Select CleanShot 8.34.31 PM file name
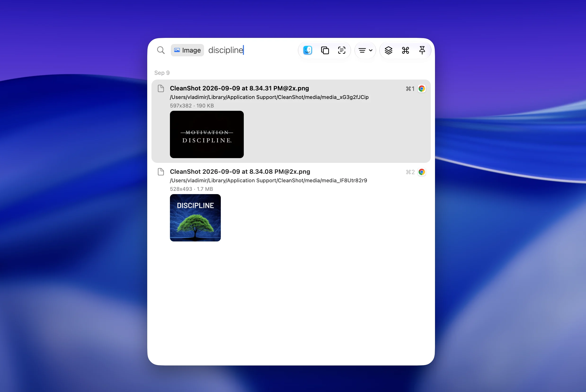Screen dimensions: 586x392 pyautogui.click(x=240, y=88)
